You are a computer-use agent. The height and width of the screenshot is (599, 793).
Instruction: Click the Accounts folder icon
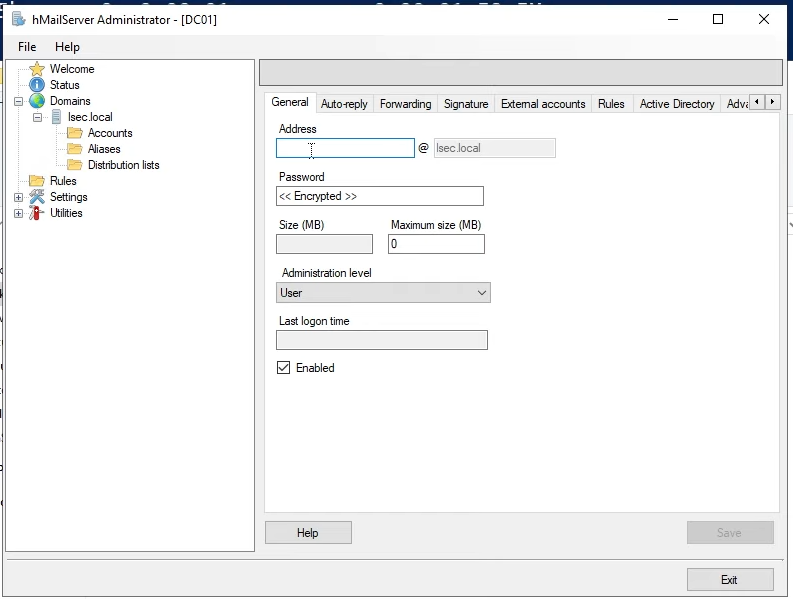pos(75,133)
